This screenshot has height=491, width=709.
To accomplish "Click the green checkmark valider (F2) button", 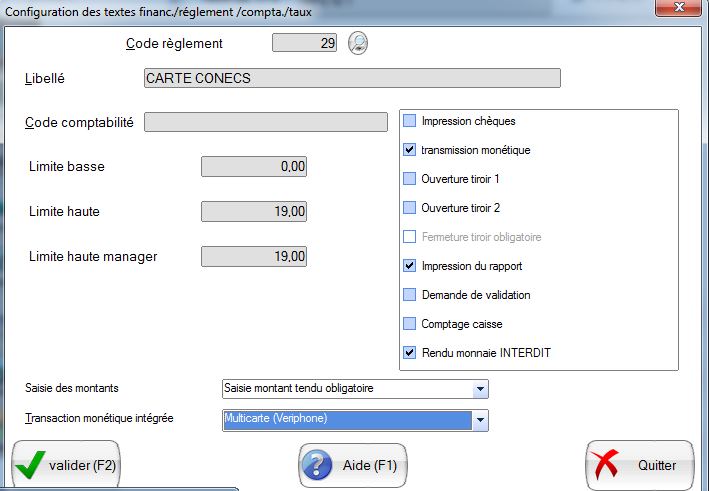I will [x=66, y=465].
